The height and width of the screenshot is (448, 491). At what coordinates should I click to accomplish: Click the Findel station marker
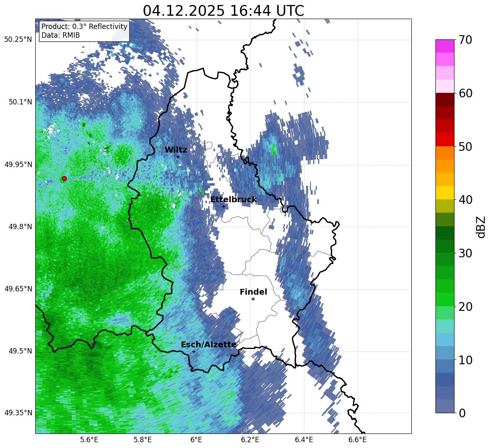[253, 299]
